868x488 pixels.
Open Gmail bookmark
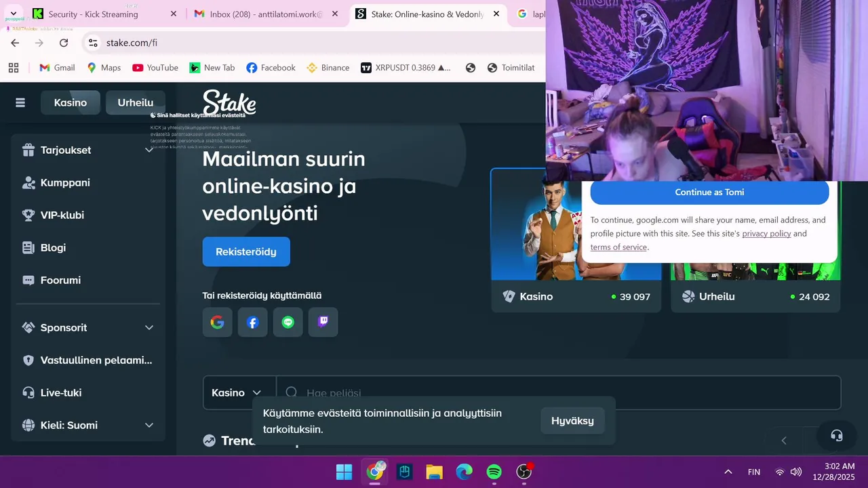coord(57,68)
